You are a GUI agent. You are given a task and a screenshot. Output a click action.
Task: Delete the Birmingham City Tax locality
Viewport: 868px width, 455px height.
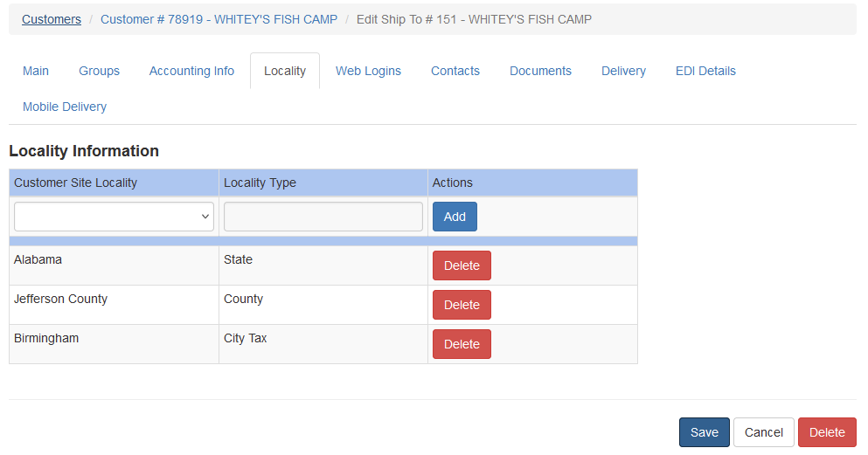[x=462, y=344]
